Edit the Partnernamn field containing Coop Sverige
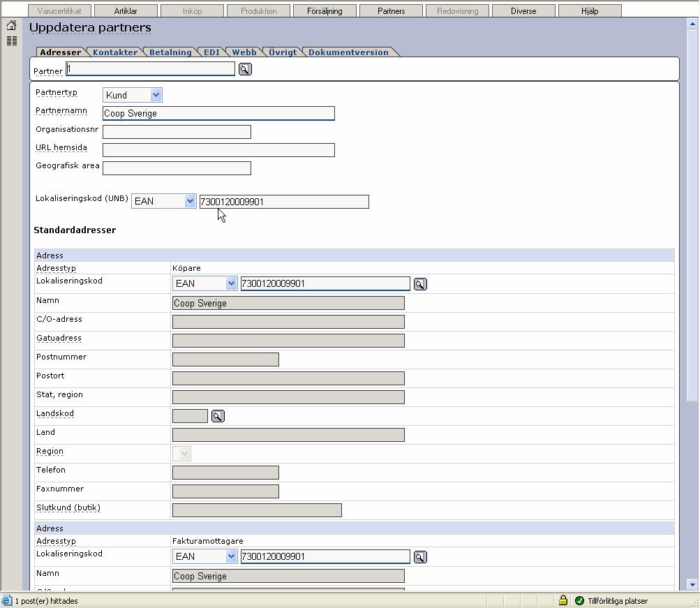700x608 pixels. [218, 113]
